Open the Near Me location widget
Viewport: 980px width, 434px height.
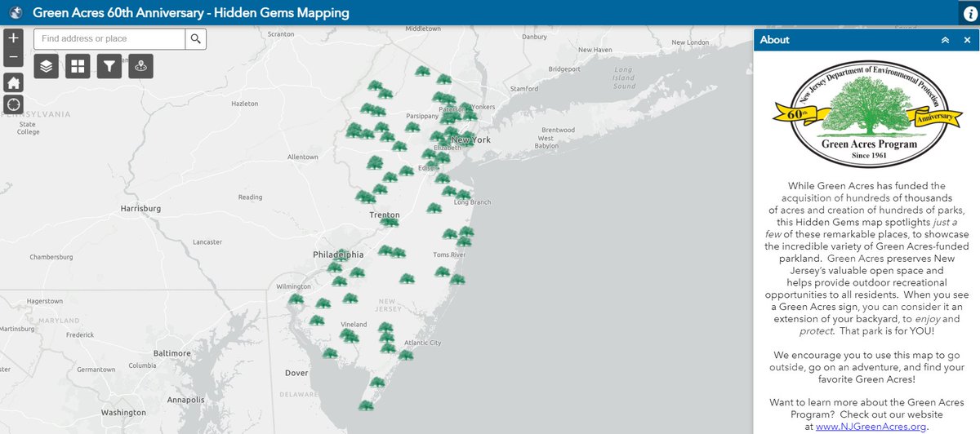point(140,66)
